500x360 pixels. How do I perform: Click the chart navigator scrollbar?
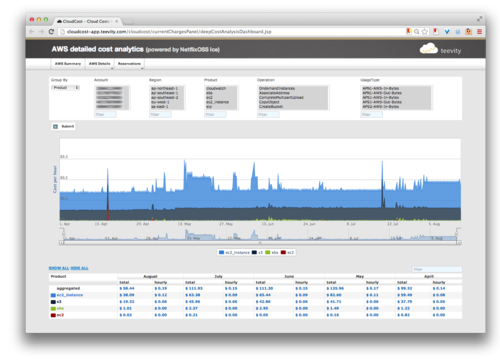(260, 243)
